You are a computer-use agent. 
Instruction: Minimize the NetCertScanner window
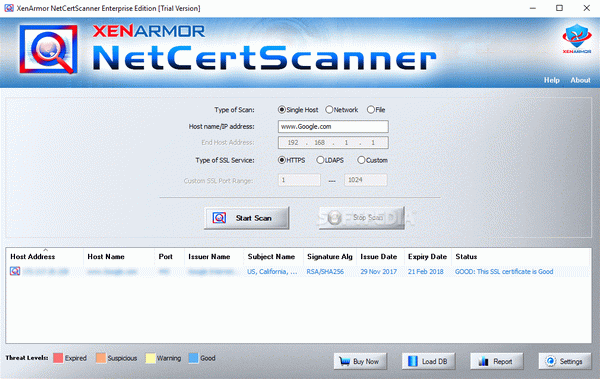click(533, 8)
